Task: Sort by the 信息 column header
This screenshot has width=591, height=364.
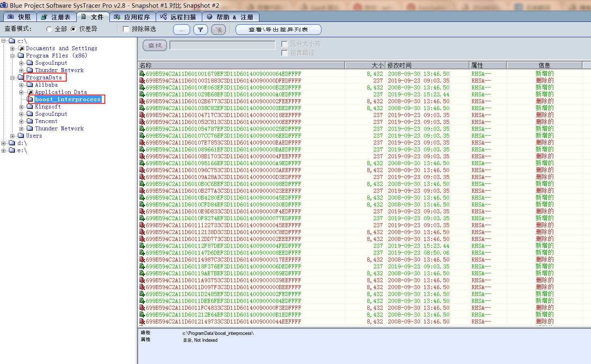Action: (x=544, y=65)
